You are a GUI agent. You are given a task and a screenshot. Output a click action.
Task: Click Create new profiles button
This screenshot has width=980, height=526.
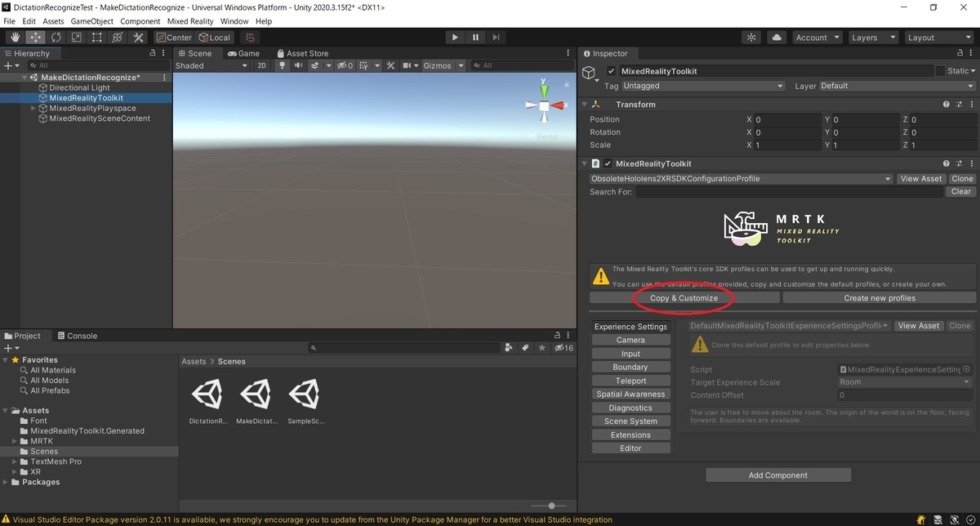880,298
